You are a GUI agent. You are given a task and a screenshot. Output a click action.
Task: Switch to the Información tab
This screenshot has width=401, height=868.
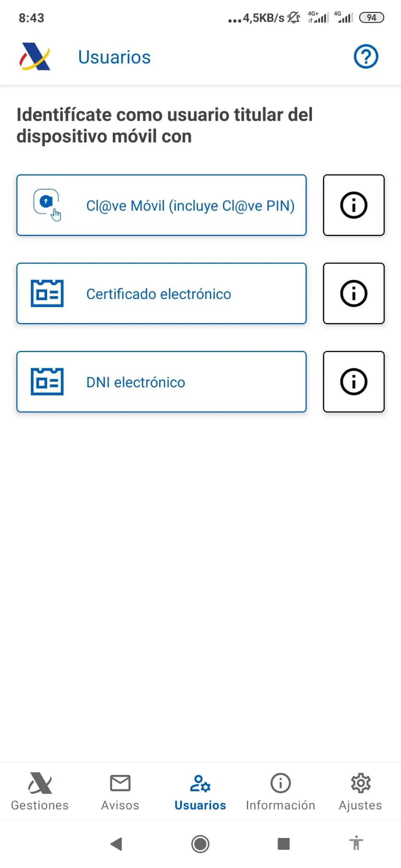tap(280, 791)
